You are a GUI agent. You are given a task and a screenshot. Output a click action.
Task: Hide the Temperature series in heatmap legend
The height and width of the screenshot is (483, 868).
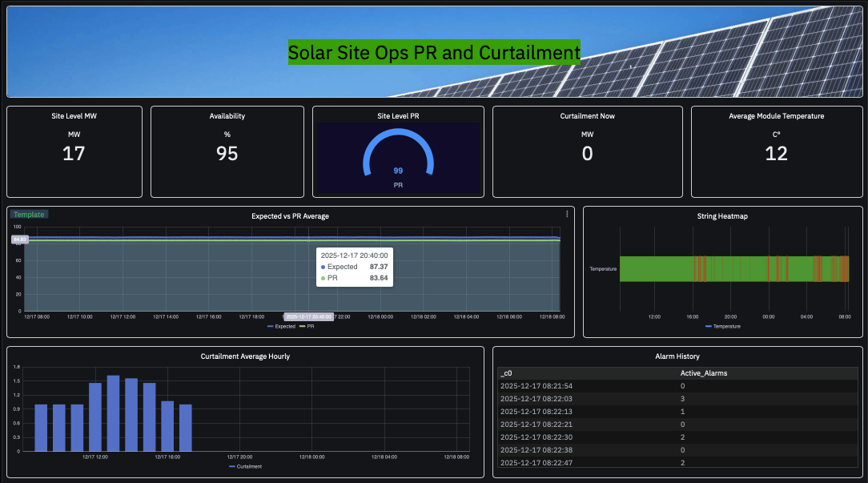[x=722, y=326]
